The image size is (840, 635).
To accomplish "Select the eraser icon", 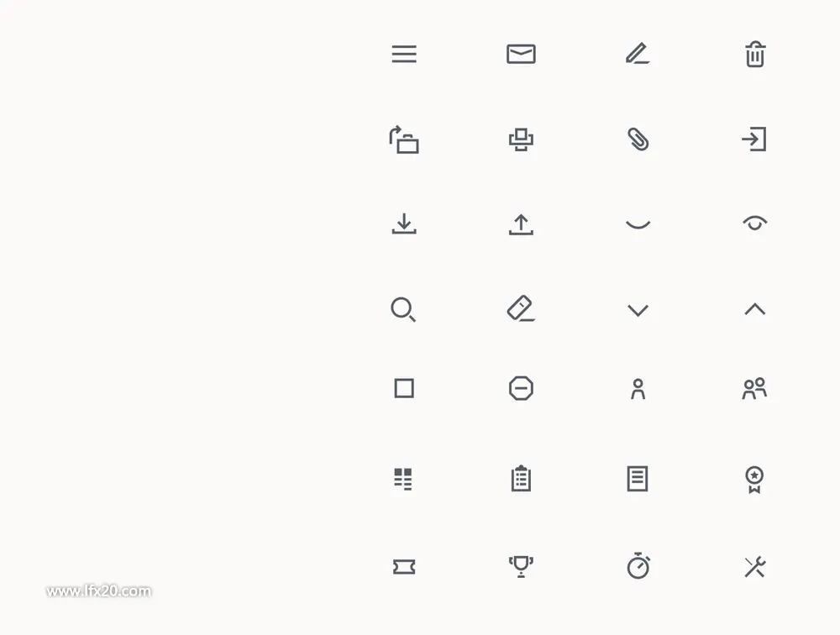I will pyautogui.click(x=521, y=308).
